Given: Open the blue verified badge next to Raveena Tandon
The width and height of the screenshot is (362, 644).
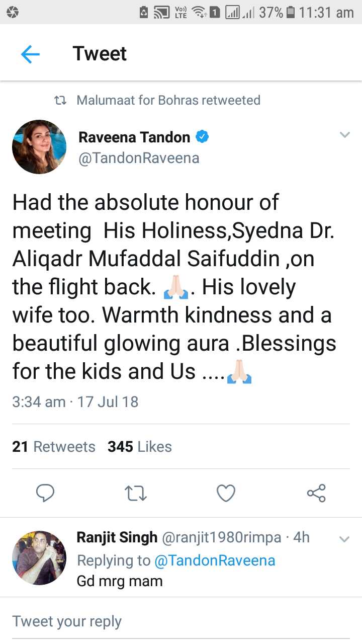Looking at the screenshot, I should click(202, 136).
